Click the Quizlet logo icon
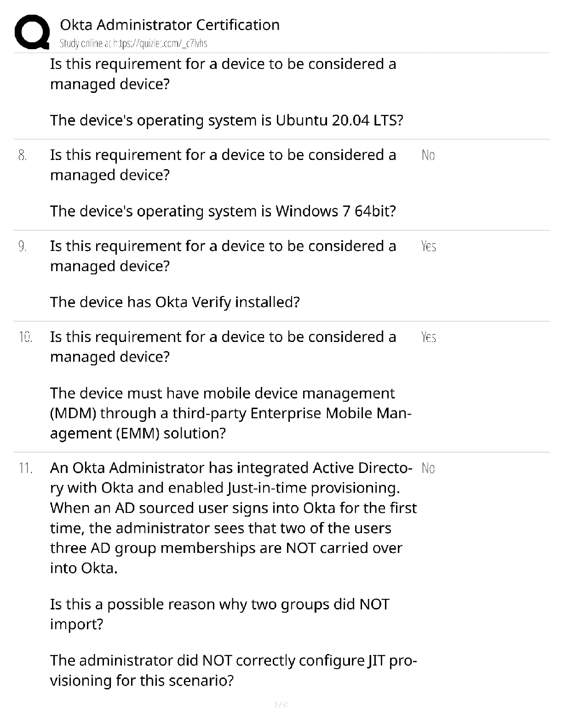Image resolution: width=563 pixels, height=728 pixels. (x=32, y=32)
